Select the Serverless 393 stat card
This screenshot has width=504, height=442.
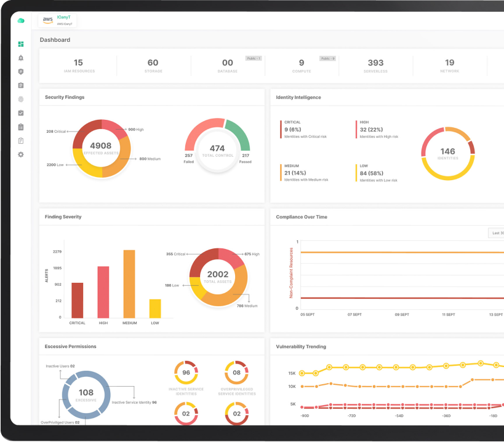point(375,65)
